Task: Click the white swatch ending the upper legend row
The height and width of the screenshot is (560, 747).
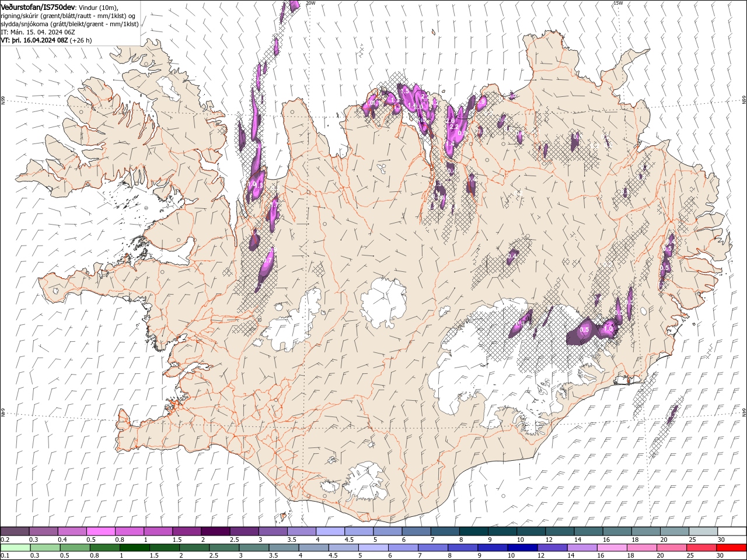Action: (732, 531)
